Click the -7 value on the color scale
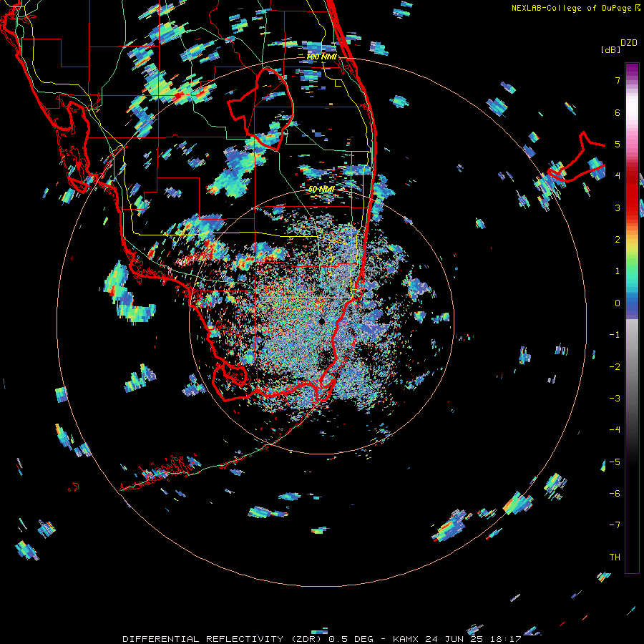The height and width of the screenshot is (644, 644). pyautogui.click(x=615, y=525)
